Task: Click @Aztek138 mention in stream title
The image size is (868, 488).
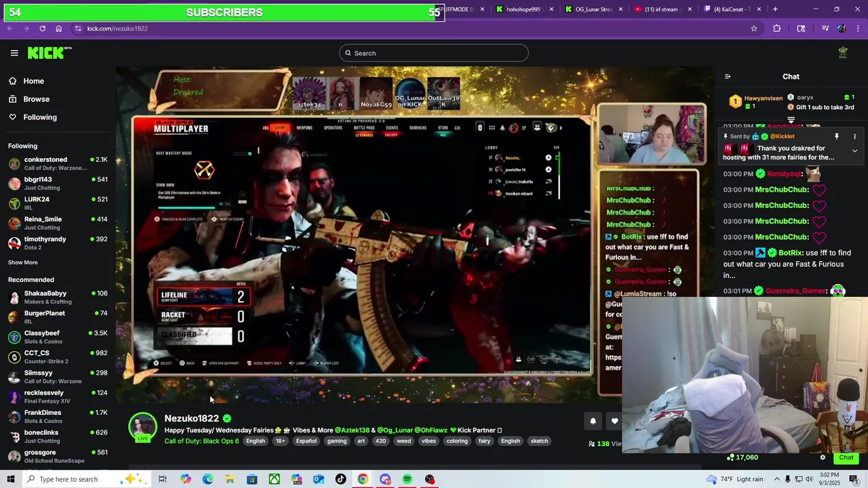Action: click(352, 430)
